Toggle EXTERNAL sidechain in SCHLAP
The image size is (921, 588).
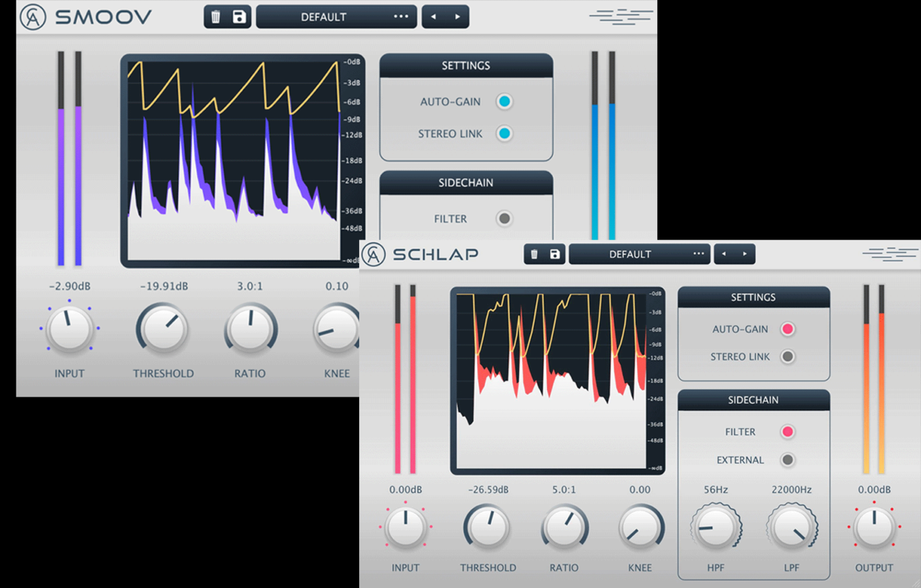coord(787,460)
